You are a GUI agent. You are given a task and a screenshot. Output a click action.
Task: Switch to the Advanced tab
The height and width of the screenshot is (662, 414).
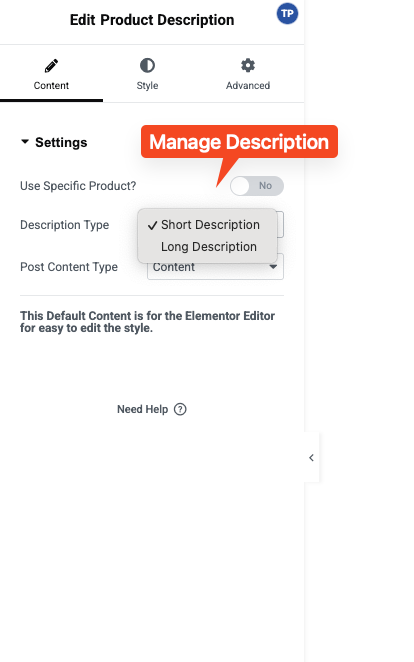point(248,74)
